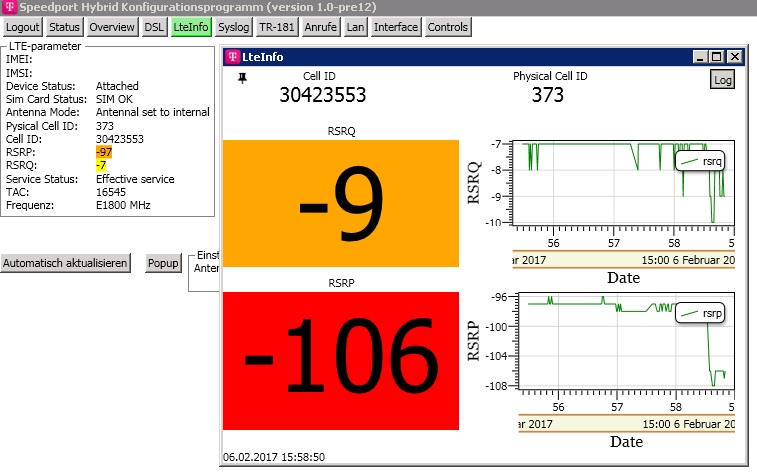
Task: Switch to the Controls tab
Action: tap(448, 27)
